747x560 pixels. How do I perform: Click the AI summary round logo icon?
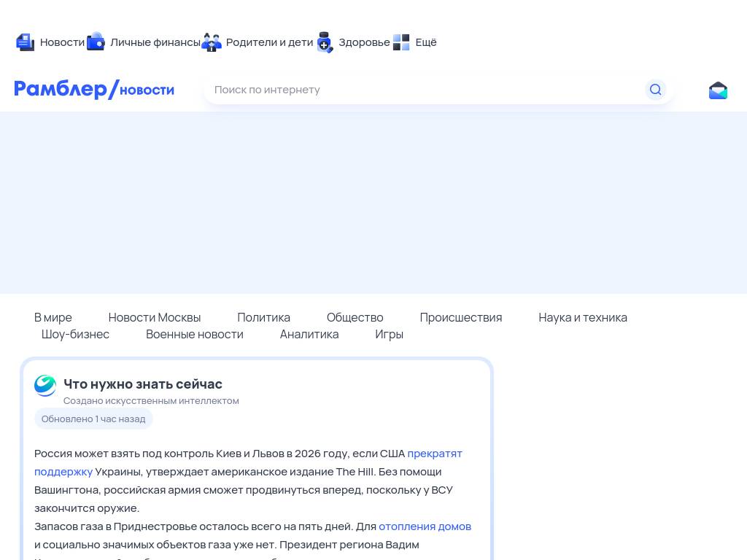(x=45, y=386)
